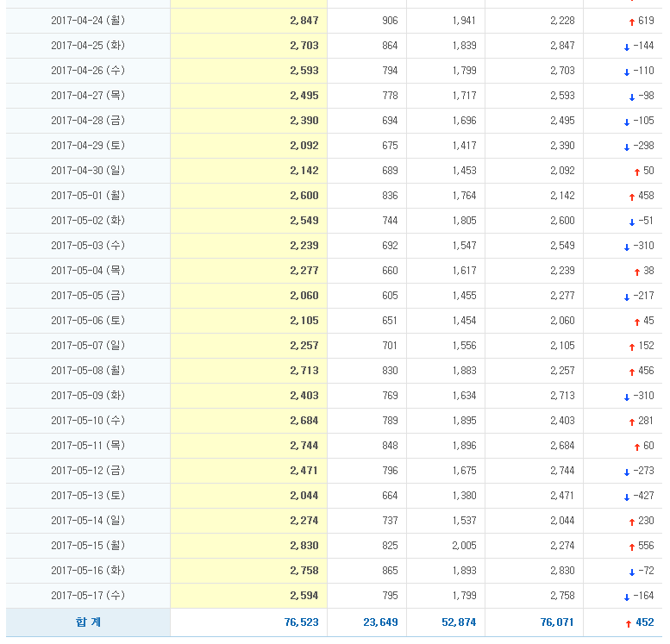Select the 2017-04-24 (월) date cell

click(x=88, y=21)
